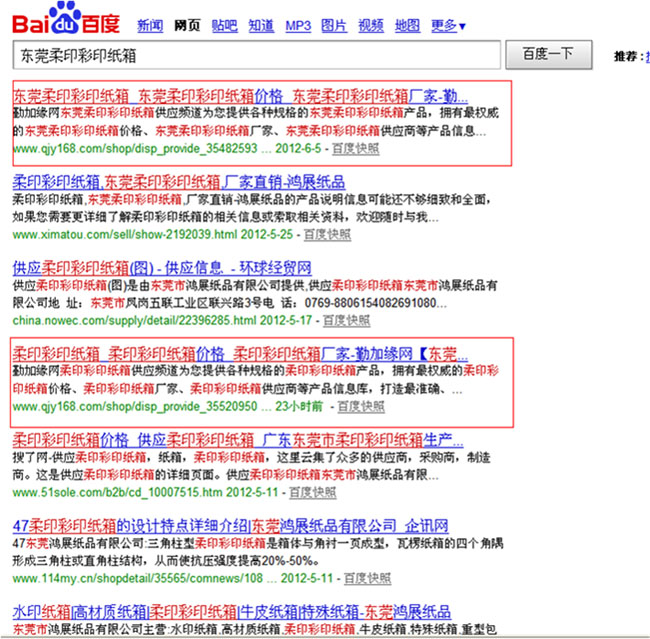Image resolution: width=650 pixels, height=639 pixels.
Task: Switch to the 贴吧 tab
Action: 224,26
